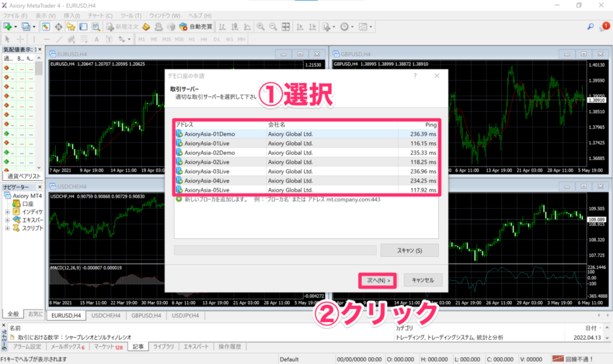Open the MetaEditor yellow book icon

(x=146, y=26)
